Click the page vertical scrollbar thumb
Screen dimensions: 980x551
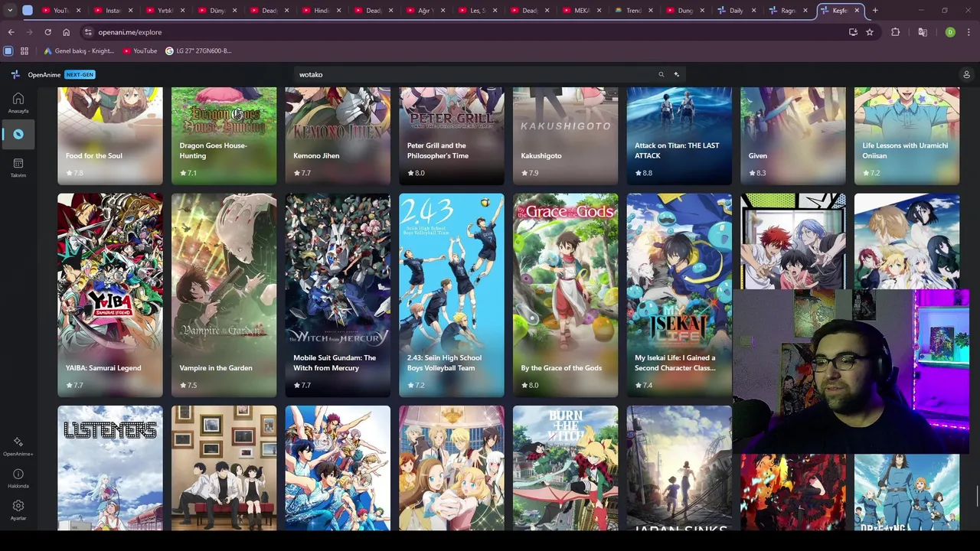point(977,496)
